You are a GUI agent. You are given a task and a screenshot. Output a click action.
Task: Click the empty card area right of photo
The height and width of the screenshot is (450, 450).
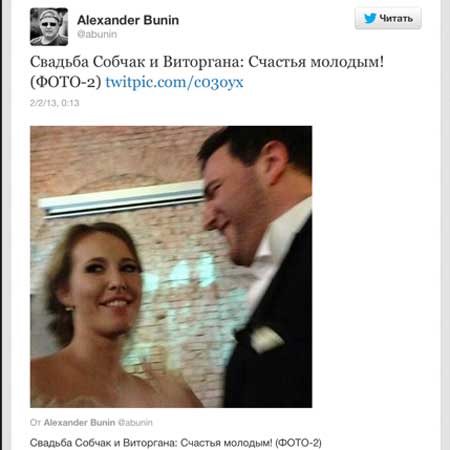click(x=375, y=267)
